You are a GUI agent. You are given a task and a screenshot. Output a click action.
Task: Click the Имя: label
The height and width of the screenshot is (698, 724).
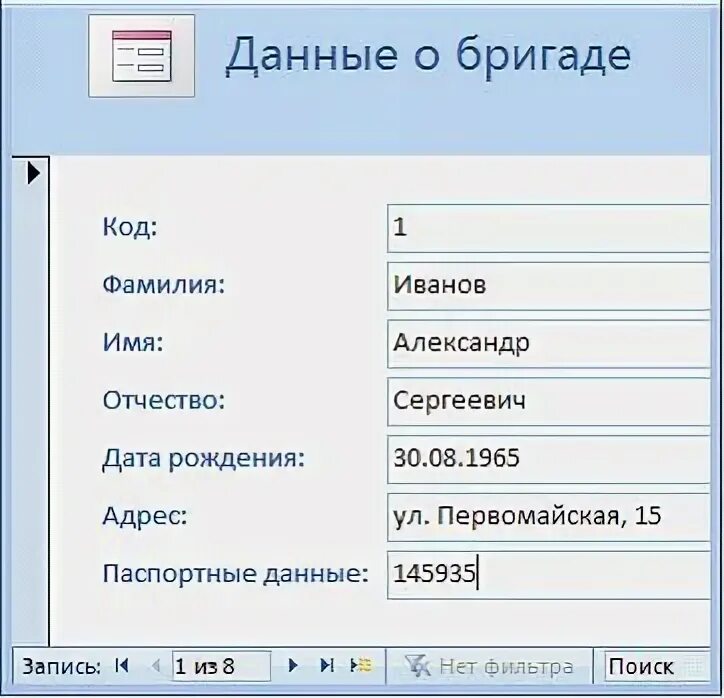(133, 343)
